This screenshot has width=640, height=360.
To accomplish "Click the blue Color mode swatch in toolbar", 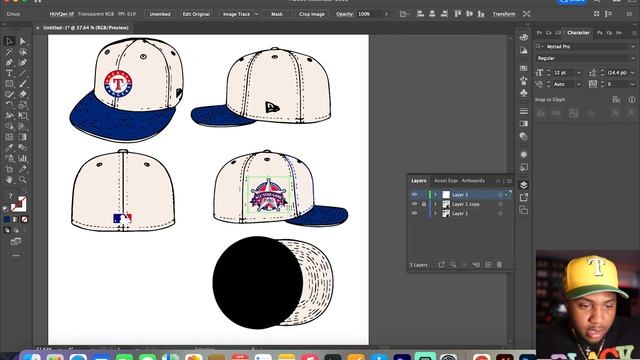I will click(x=7, y=220).
